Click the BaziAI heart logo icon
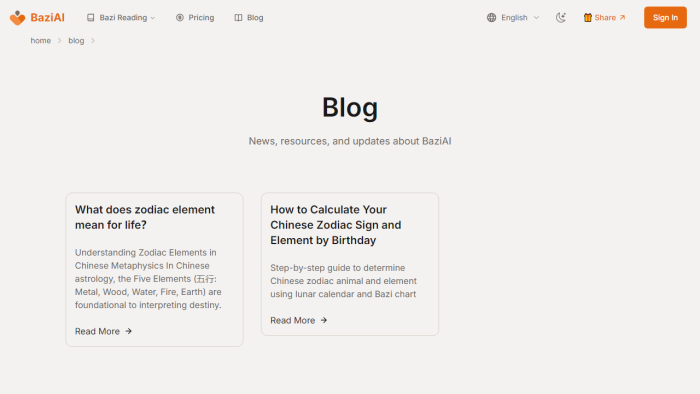Screen dimensions: 700x394 (x=17, y=18)
